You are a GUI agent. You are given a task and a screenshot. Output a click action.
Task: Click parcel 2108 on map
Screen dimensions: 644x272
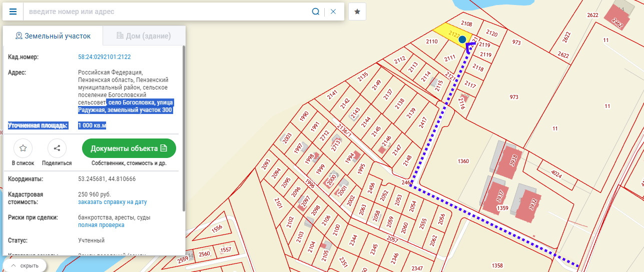coord(466,23)
